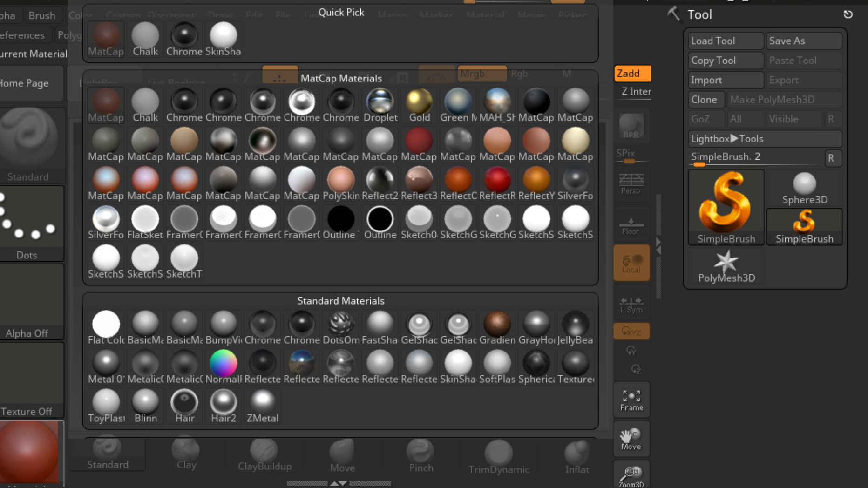Select the MAH_Sh sky MatCap material
The width and height of the screenshot is (868, 488).
[497, 105]
